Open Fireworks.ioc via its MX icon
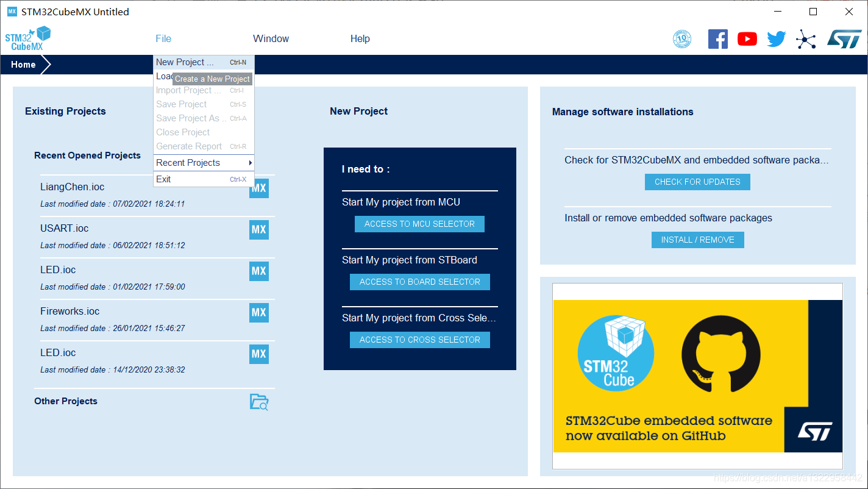This screenshot has width=868, height=489. point(259,313)
